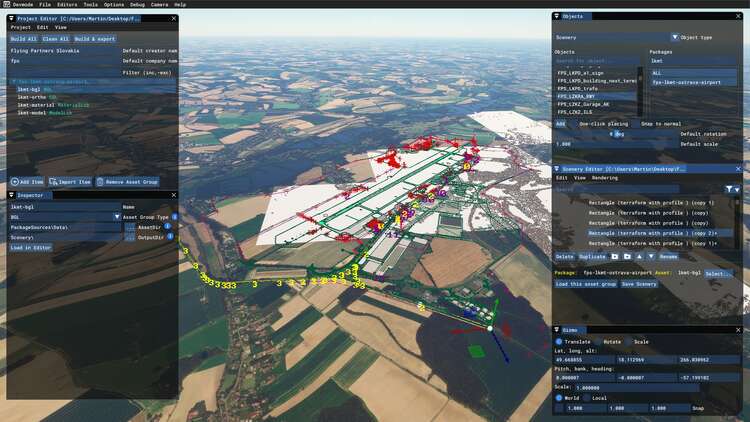This screenshot has height=422, width=750.
Task: Collapse the Objects panel triangle
Action: tap(556, 16)
